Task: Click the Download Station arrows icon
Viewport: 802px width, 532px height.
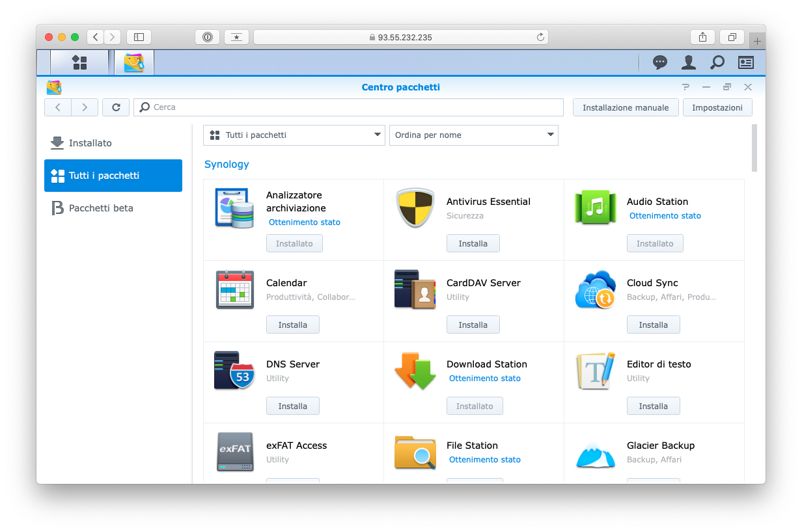Action: [x=415, y=370]
